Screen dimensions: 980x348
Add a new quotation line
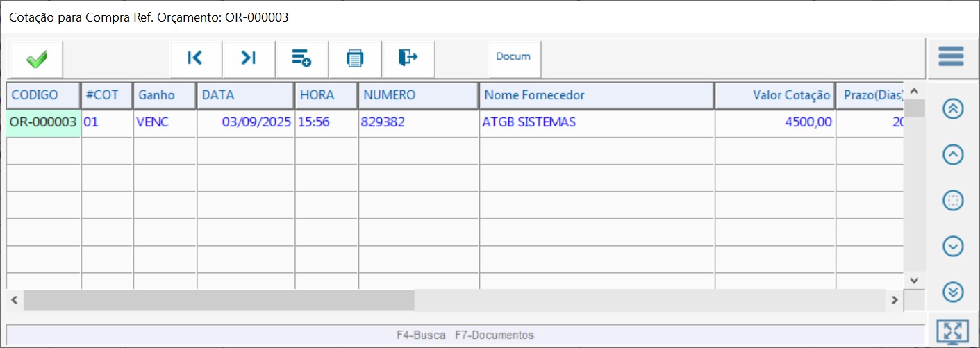301,58
